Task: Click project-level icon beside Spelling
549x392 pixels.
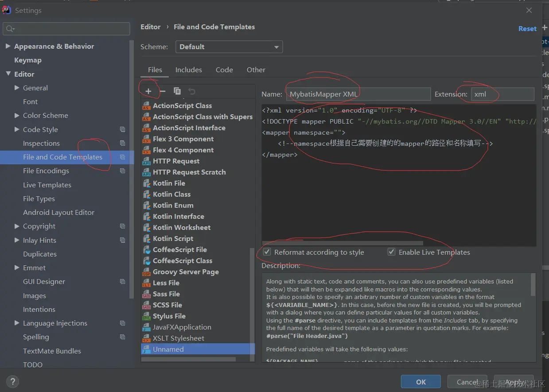Action: click(123, 337)
